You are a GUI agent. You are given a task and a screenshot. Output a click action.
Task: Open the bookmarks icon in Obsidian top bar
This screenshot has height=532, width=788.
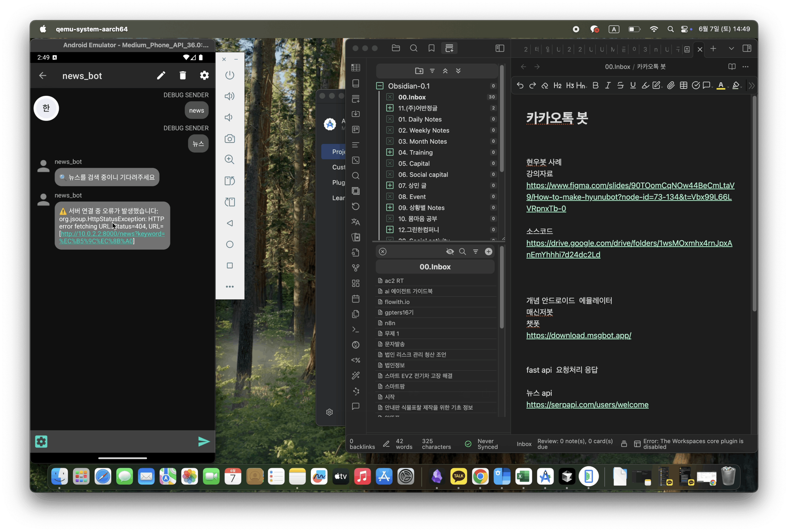431,48
